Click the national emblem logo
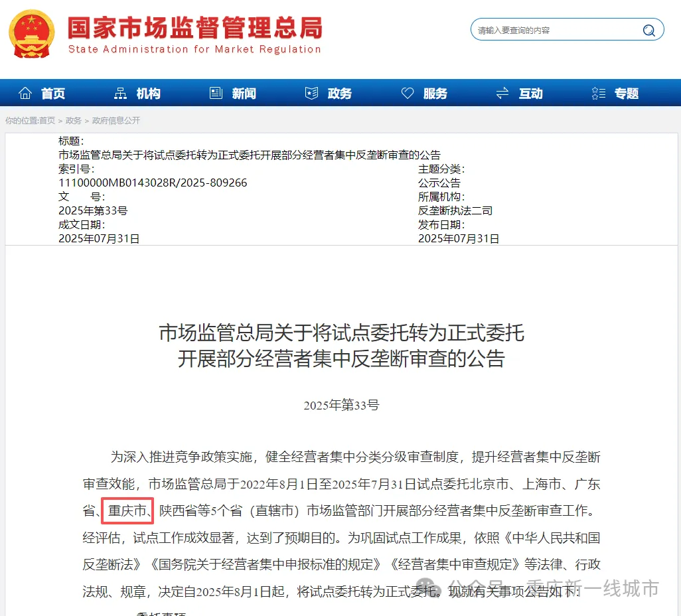Image resolution: width=681 pixels, height=616 pixels. (x=30, y=33)
